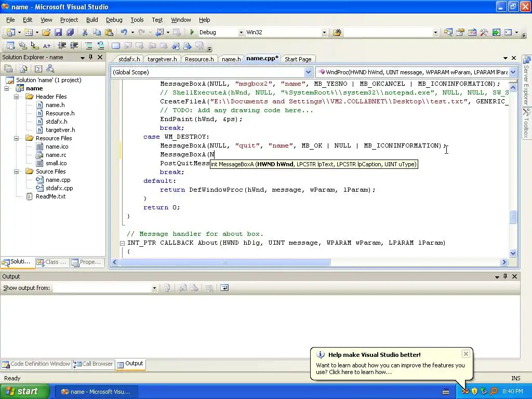Image resolution: width=532 pixels, height=399 pixels.
Task: Toggle auto-hide pin on Solution Explorer
Action: 90,57
